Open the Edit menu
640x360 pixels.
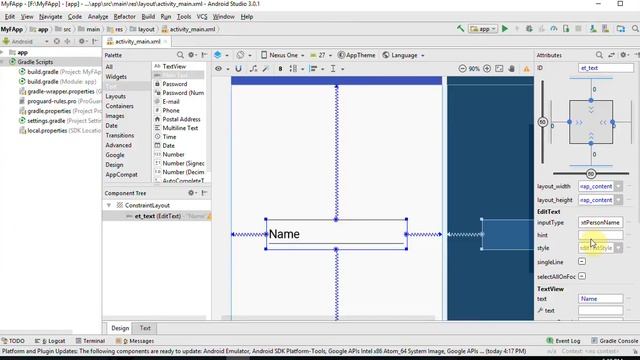click(10, 17)
